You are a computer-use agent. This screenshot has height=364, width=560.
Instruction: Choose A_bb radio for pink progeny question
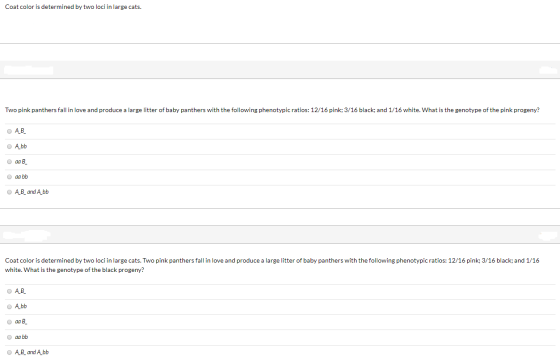point(9,146)
